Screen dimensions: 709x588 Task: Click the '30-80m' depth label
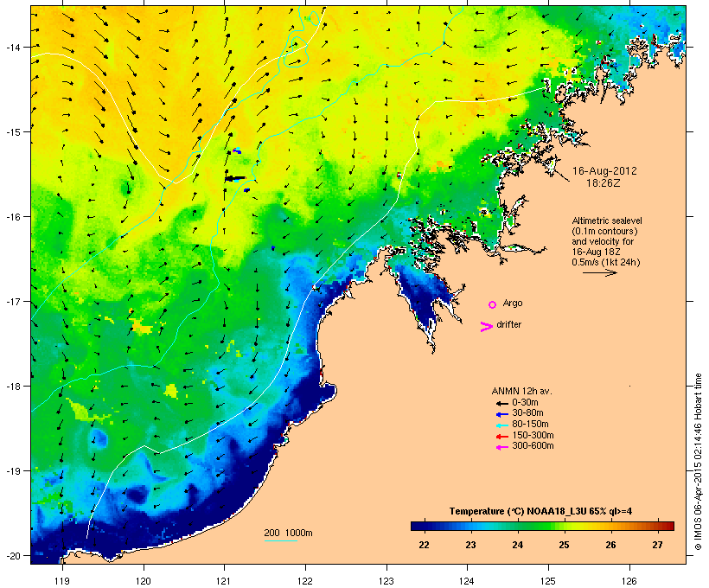(527, 413)
